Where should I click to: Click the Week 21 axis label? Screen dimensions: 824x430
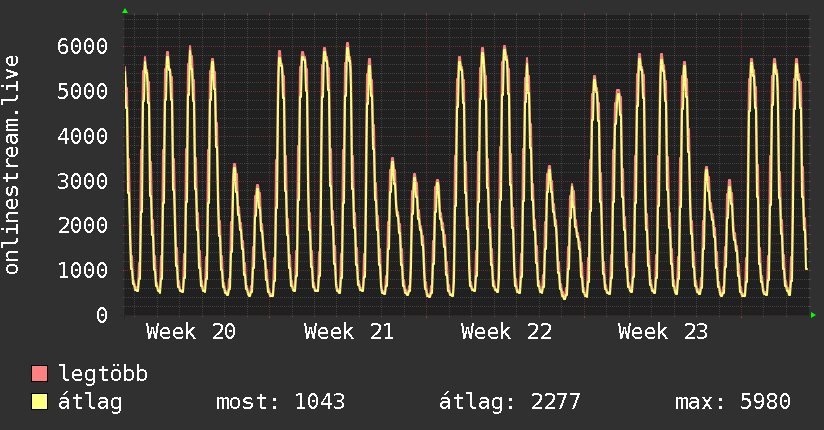(x=348, y=332)
